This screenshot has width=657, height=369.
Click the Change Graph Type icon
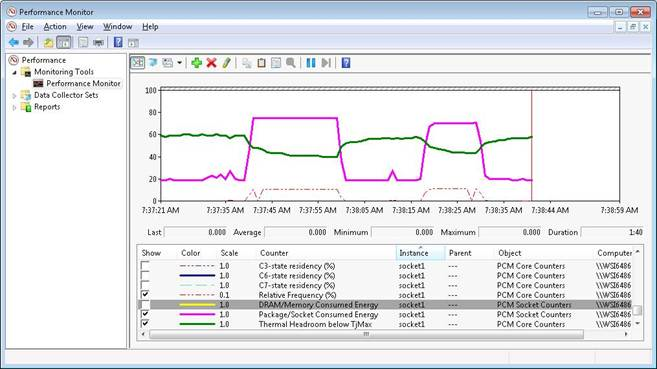point(168,63)
